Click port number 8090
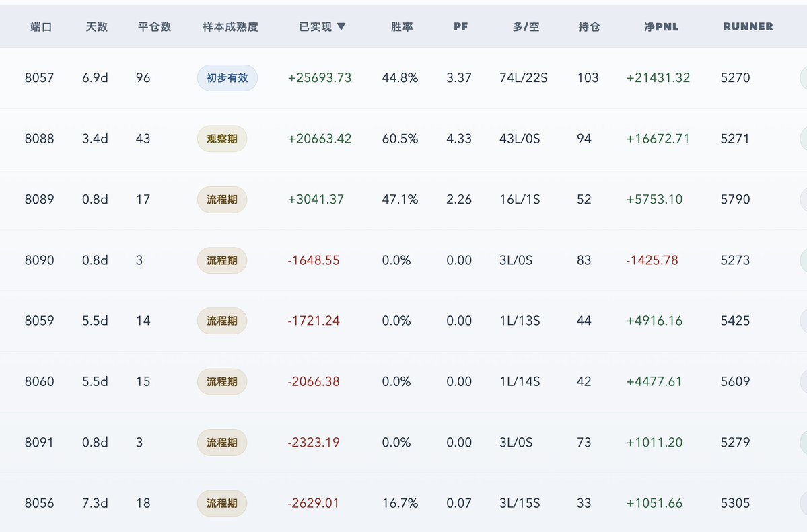This screenshot has height=532, width=807. (39, 260)
